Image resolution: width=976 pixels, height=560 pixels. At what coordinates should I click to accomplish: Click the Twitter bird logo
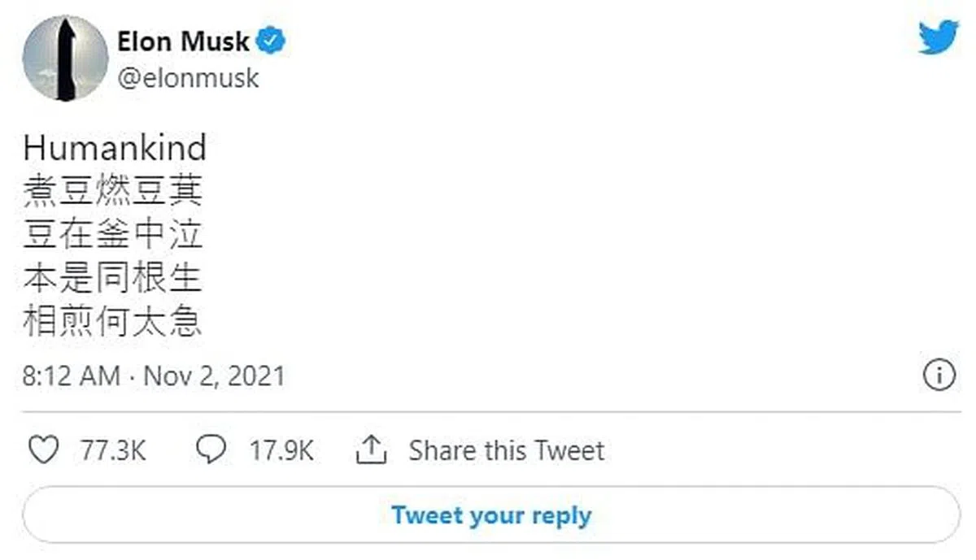[x=938, y=37]
